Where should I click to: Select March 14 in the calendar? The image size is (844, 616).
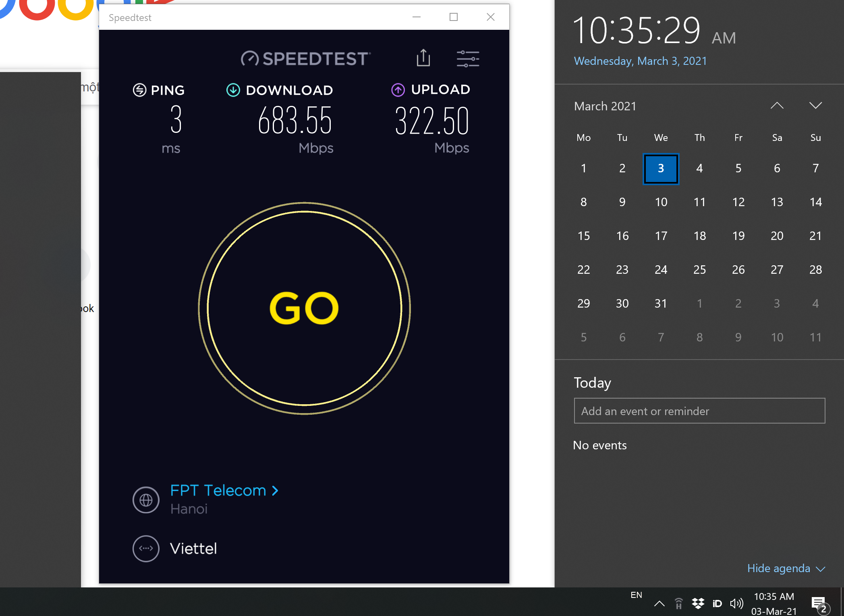click(816, 202)
